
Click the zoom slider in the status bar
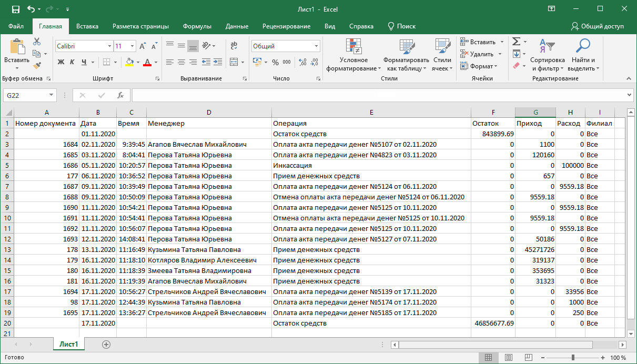[573, 358]
